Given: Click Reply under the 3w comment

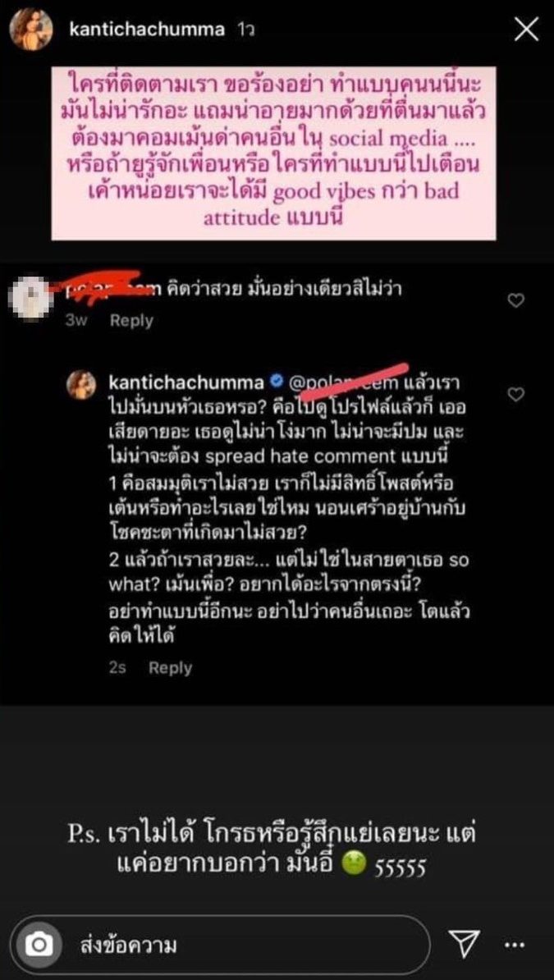Looking at the screenshot, I should (x=131, y=321).
